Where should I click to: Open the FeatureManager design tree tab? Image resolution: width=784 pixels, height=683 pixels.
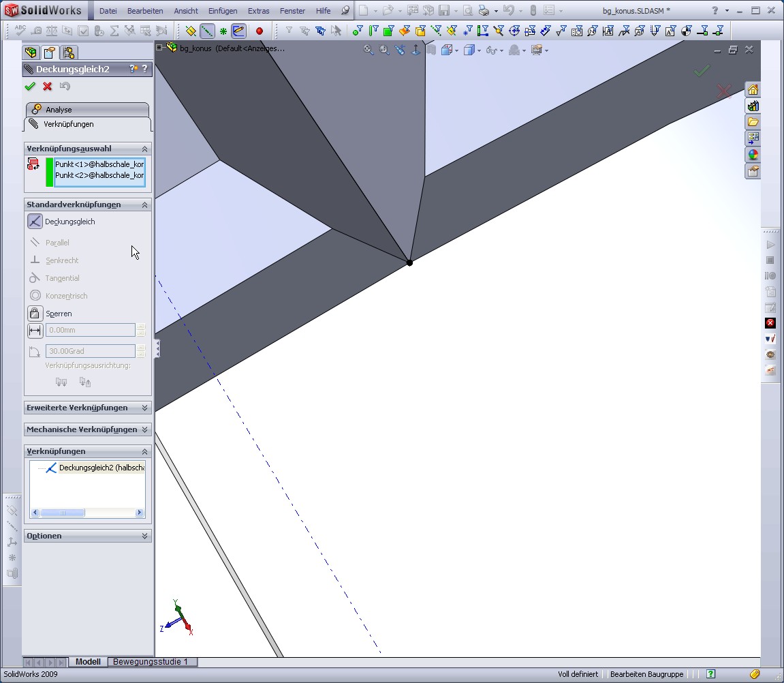click(x=31, y=53)
